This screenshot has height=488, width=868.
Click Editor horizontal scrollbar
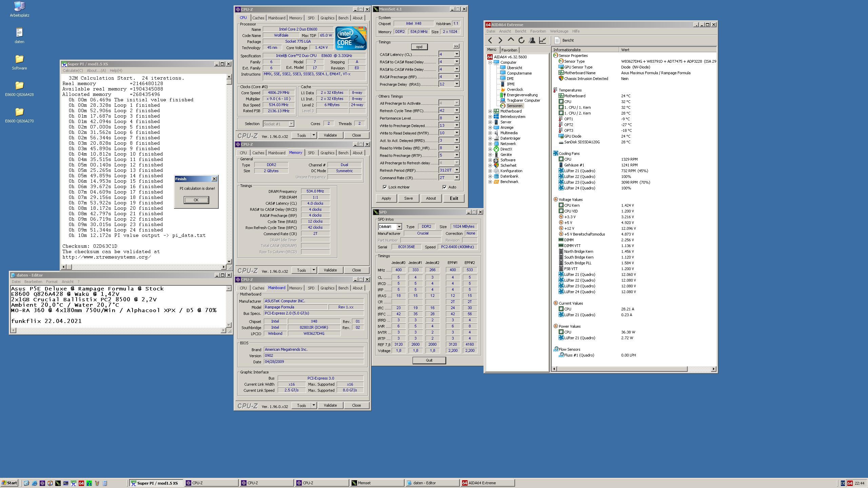click(118, 330)
